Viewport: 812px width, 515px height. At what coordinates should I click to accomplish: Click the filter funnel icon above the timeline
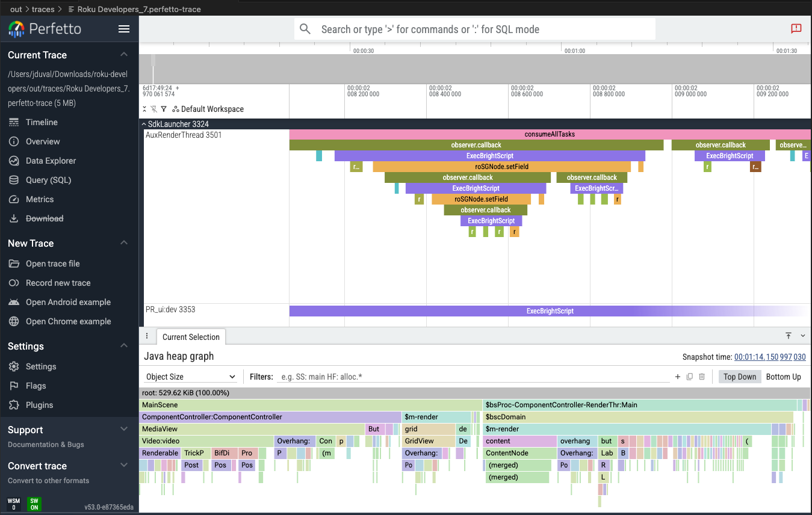[164, 109]
